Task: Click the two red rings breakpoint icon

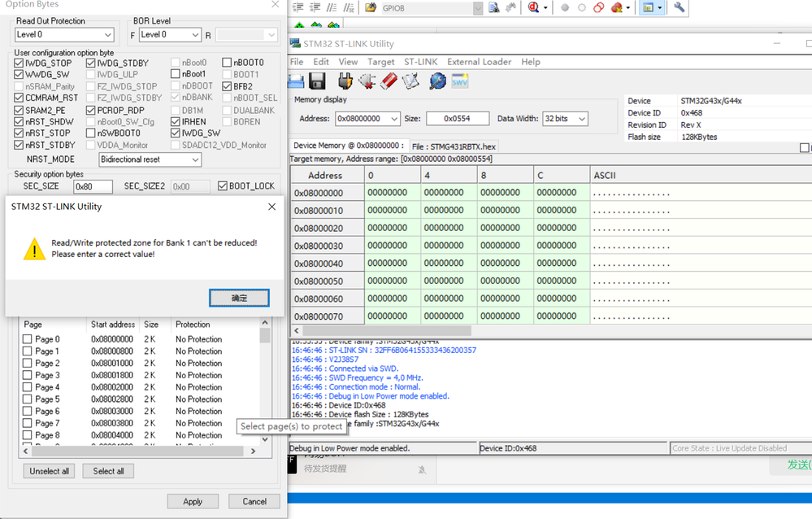Action: point(599,7)
